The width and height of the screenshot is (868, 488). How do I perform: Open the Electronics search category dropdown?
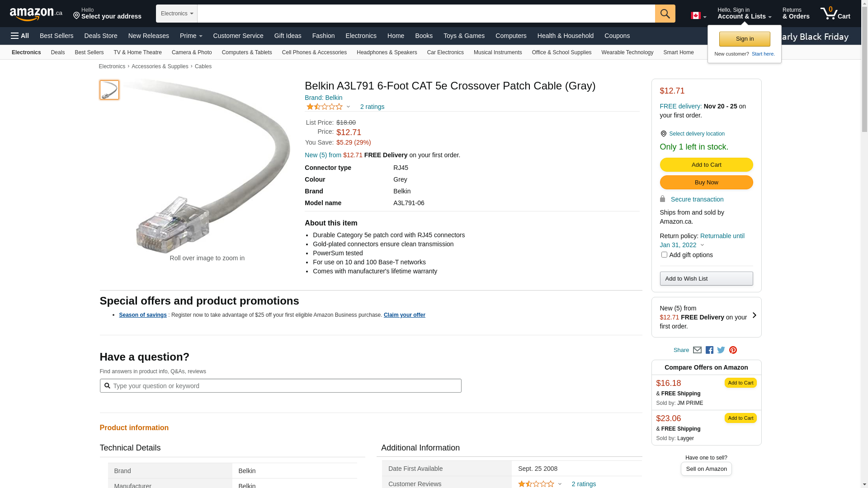click(x=177, y=14)
